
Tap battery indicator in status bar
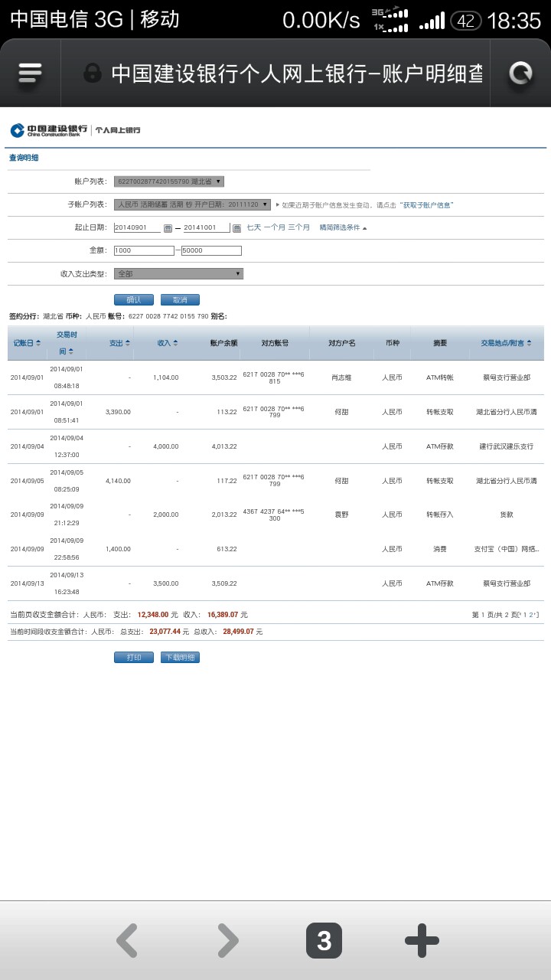465,21
